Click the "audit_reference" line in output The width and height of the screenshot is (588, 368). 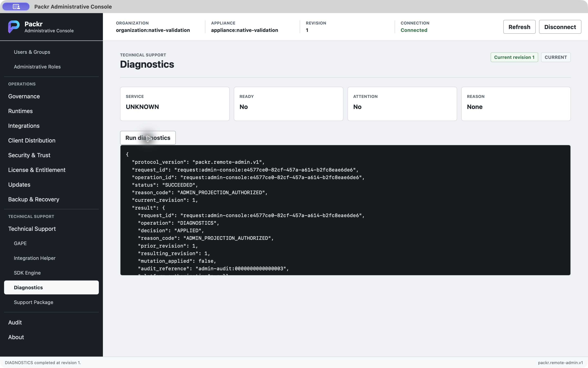[213, 268]
